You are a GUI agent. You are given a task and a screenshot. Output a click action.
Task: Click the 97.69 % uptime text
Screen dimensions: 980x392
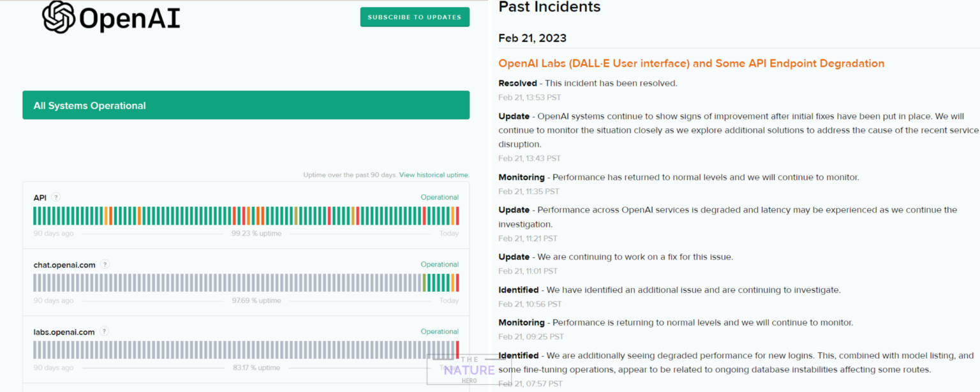[256, 301]
